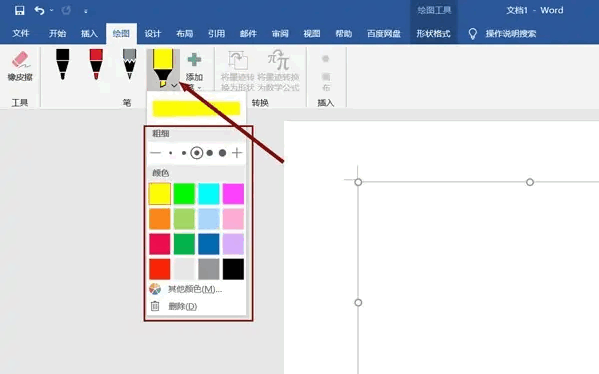Click the Undo arrow icon
The height and width of the screenshot is (374, 599).
[x=39, y=10]
